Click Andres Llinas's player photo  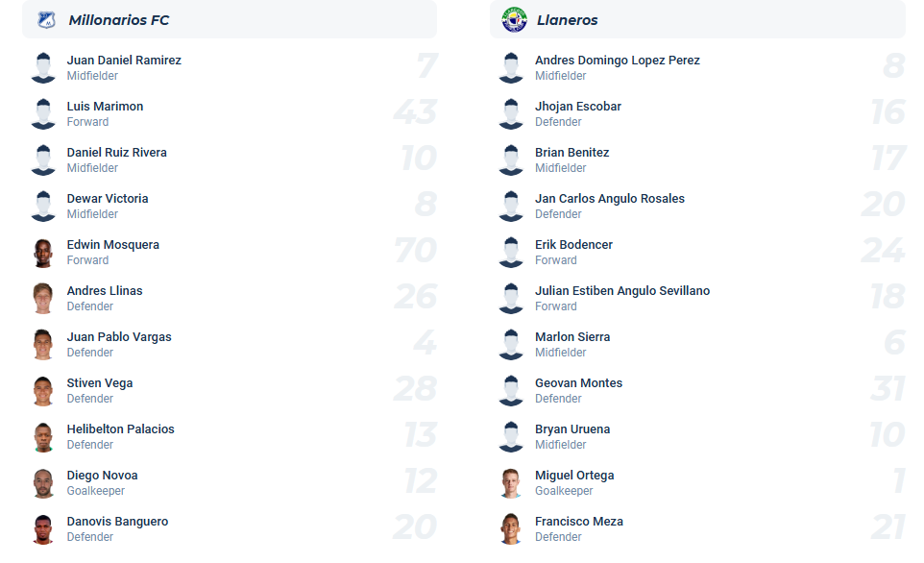click(43, 299)
